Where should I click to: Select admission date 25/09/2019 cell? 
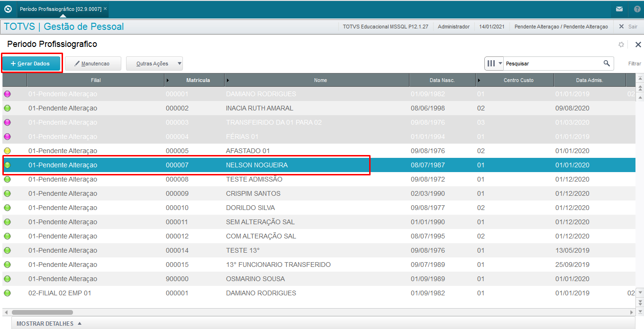(572, 265)
